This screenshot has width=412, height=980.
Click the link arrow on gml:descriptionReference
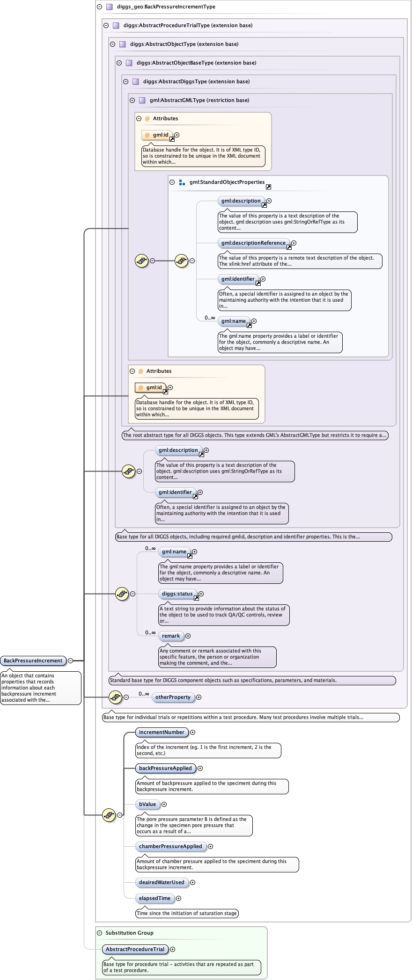289,247
